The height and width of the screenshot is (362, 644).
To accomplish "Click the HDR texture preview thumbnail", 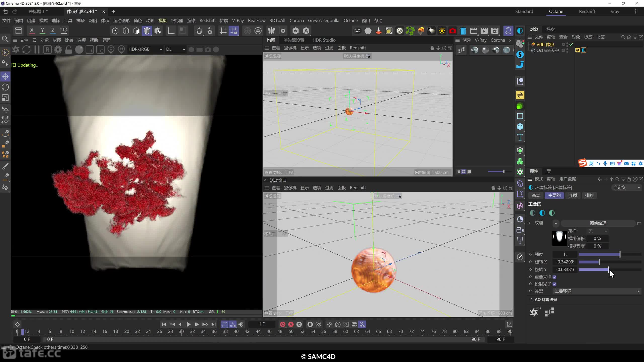I will pos(559,238).
